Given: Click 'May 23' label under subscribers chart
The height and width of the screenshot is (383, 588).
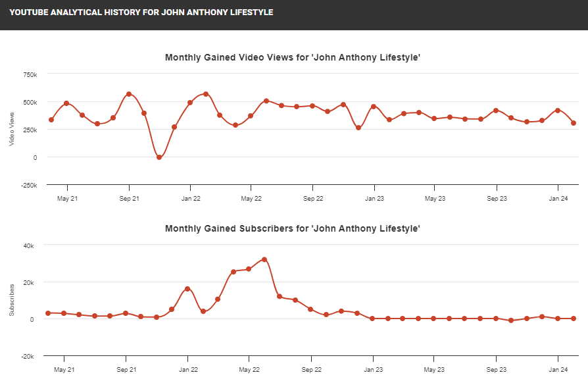Looking at the screenshot, I should (434, 369).
